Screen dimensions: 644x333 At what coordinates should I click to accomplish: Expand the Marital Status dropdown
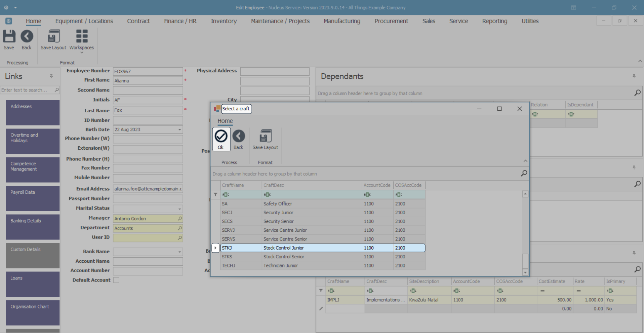(179, 209)
